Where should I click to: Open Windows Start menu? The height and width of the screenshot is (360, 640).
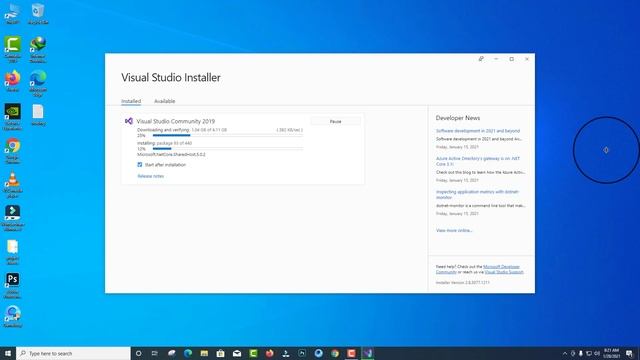[8, 353]
